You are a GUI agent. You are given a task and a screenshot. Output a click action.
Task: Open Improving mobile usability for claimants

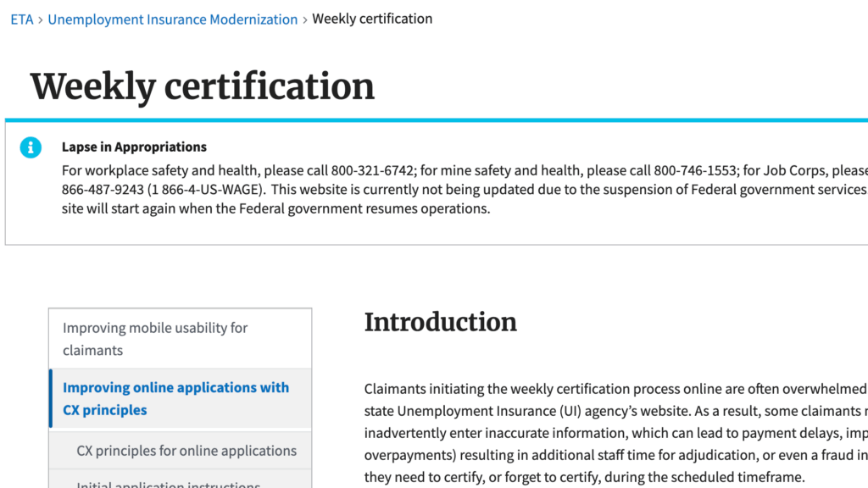(155, 339)
